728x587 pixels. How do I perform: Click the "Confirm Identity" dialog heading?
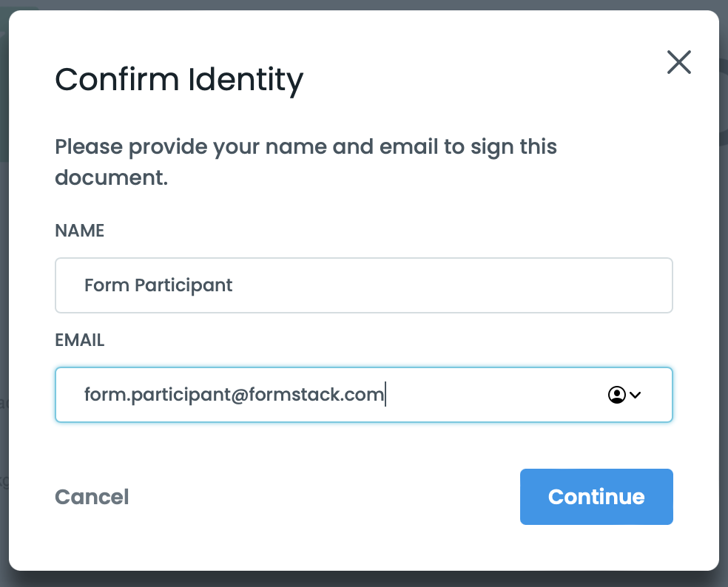(x=179, y=79)
